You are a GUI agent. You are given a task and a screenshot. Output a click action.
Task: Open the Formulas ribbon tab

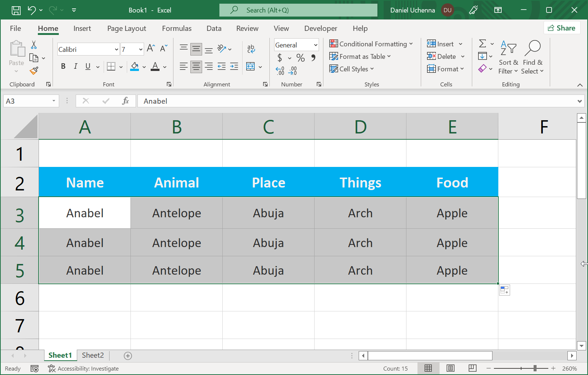pos(177,28)
